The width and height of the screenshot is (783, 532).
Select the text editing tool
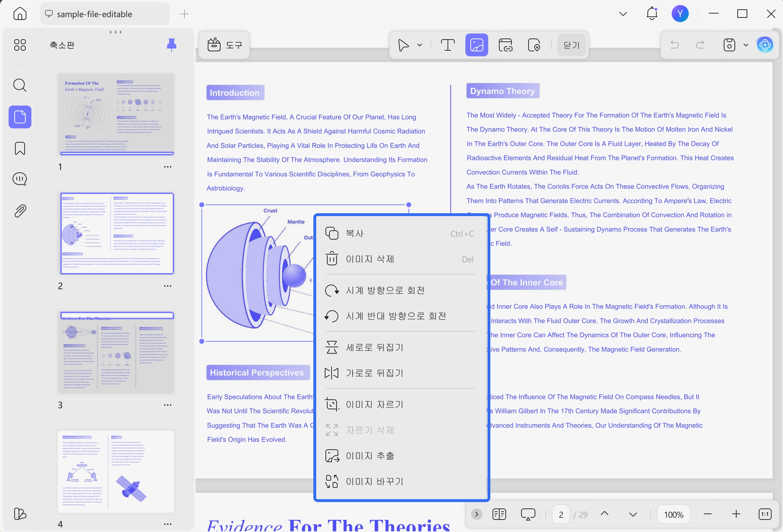click(448, 45)
